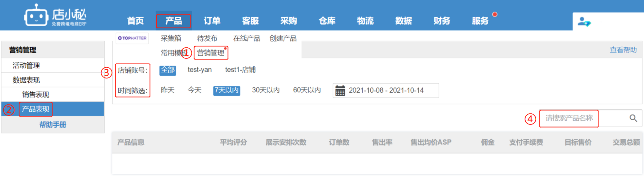Click the 店小秘 robot logo icon

(x=36, y=16)
